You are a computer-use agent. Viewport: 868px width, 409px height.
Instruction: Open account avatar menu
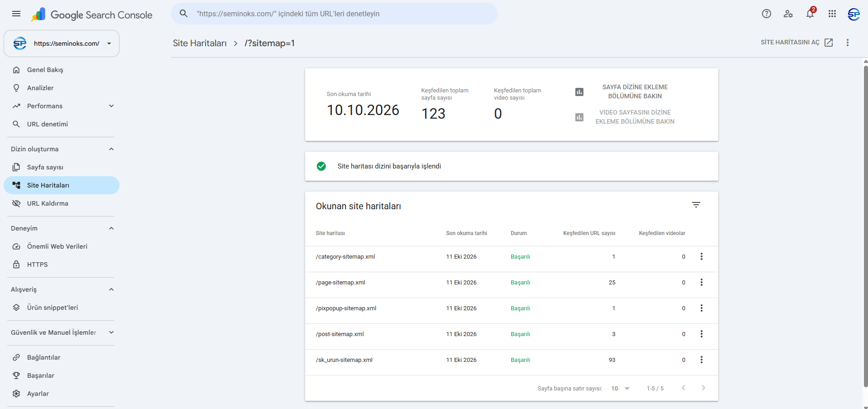854,14
